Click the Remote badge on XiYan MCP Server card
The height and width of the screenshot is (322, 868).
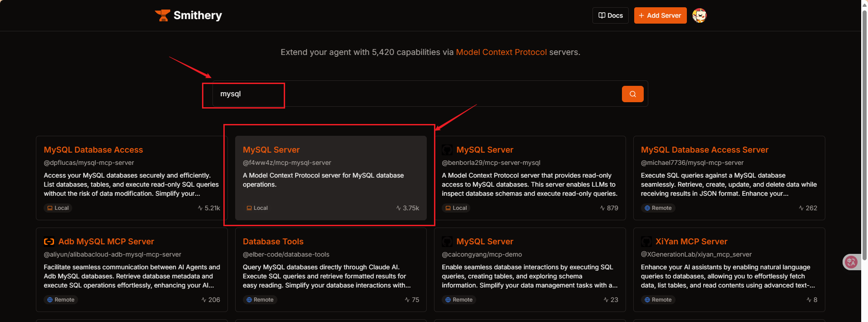tap(658, 300)
